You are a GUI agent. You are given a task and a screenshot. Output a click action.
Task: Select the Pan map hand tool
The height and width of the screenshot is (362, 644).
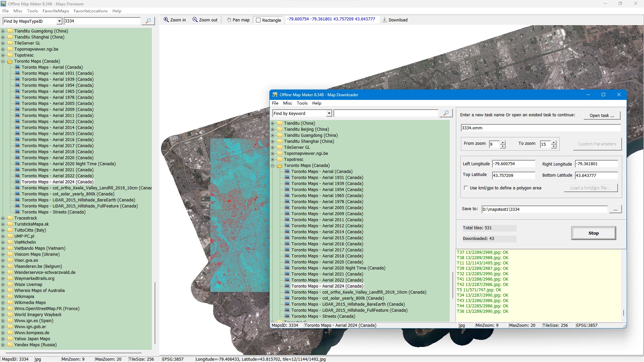[x=238, y=20]
